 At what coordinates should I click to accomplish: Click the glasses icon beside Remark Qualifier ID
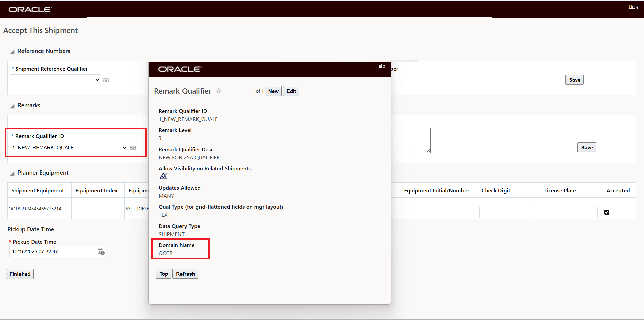[133, 148]
